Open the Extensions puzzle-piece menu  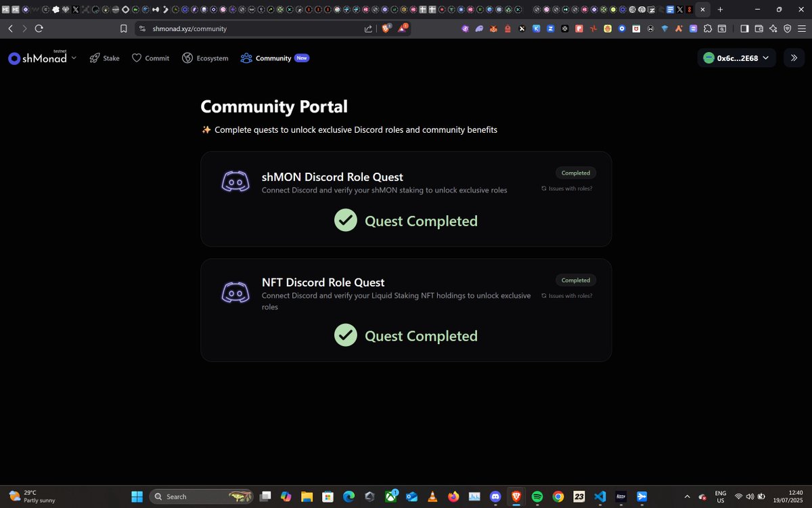708,28
